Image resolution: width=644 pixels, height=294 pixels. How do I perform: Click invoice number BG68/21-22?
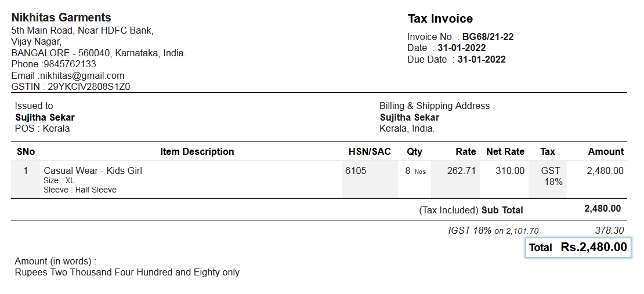[x=488, y=37]
